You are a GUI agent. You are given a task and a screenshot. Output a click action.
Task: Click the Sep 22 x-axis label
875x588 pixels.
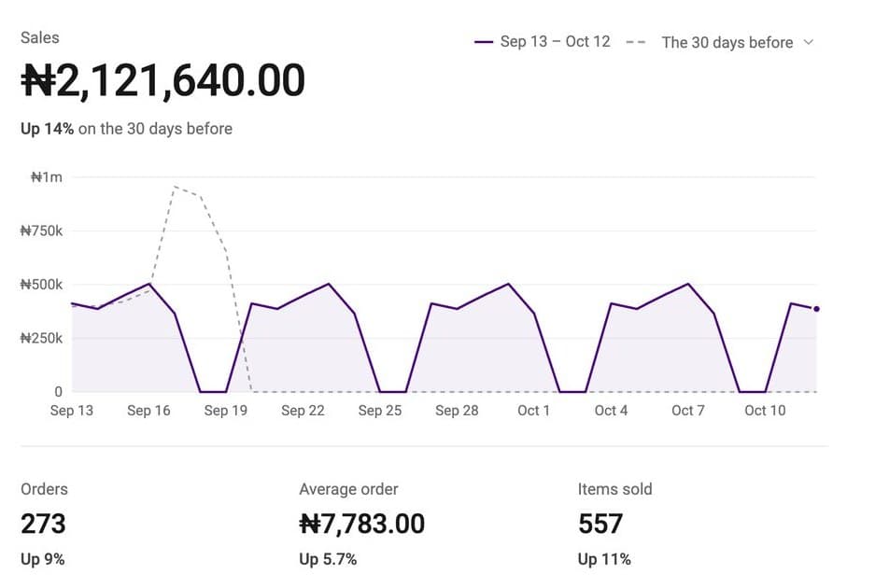(303, 411)
